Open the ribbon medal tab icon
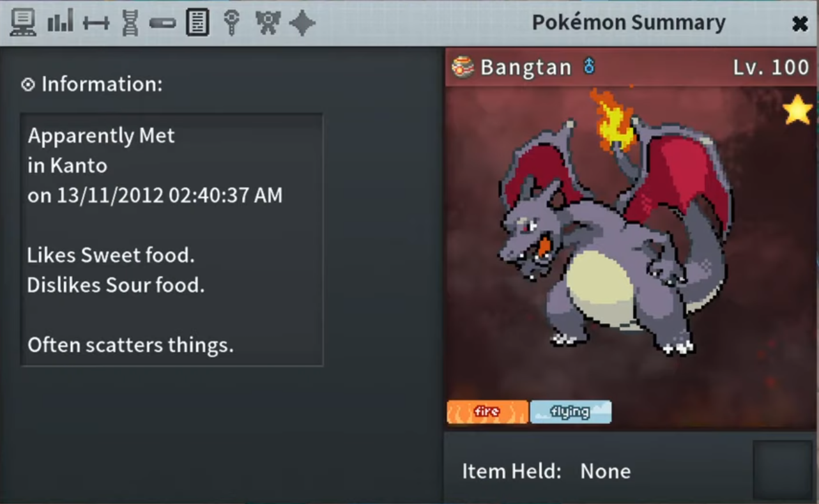This screenshot has height=504, width=819. (x=268, y=23)
